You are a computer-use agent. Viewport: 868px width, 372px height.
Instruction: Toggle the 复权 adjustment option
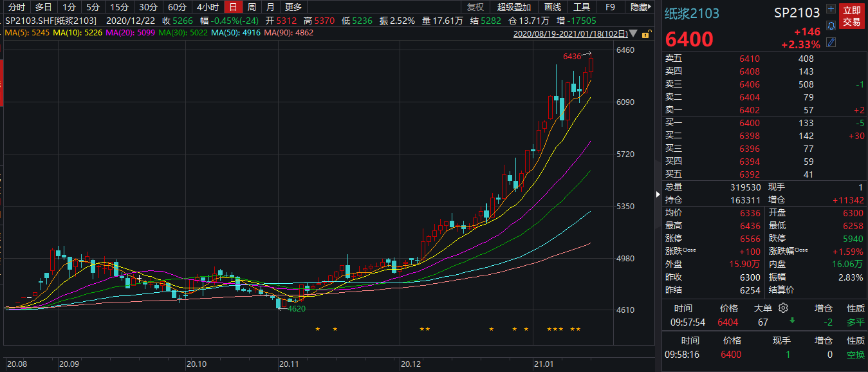476,7
